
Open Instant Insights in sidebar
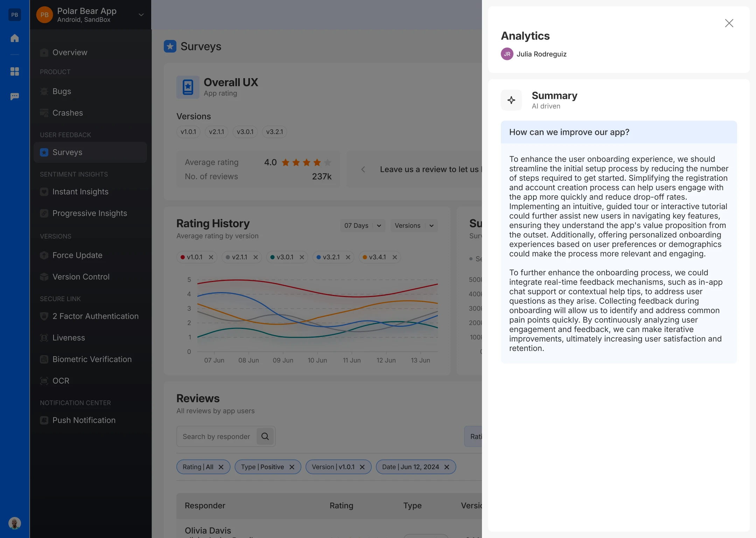click(80, 192)
